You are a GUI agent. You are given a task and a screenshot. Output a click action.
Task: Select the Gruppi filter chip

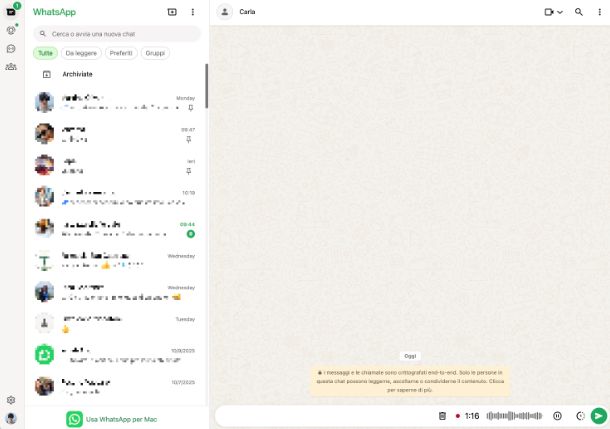(x=155, y=53)
